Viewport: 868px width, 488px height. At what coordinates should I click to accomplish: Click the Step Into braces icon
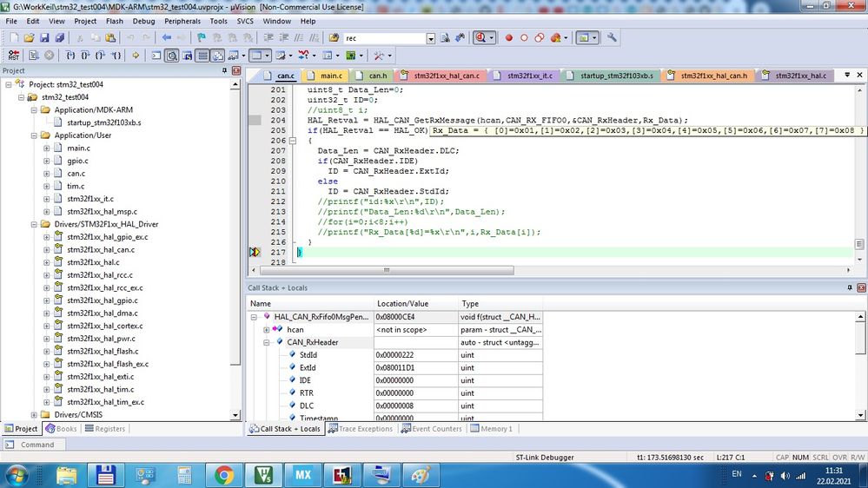pos(70,56)
